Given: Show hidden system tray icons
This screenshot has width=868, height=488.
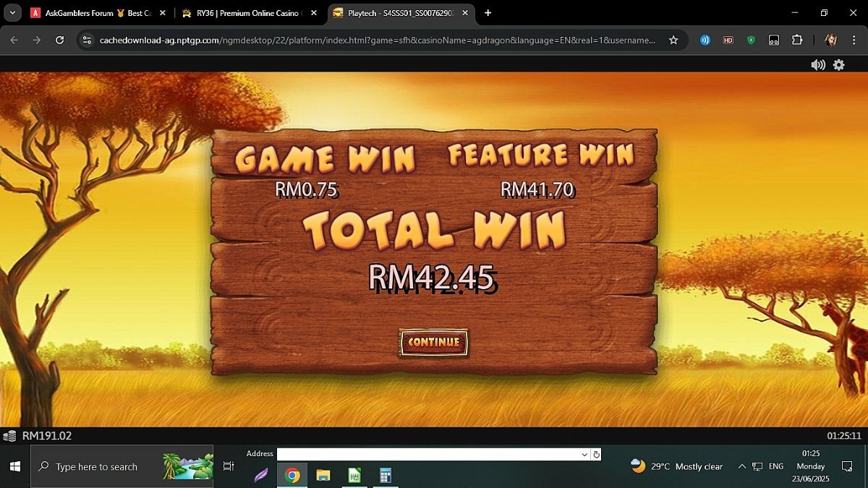Looking at the screenshot, I should pyautogui.click(x=741, y=466).
